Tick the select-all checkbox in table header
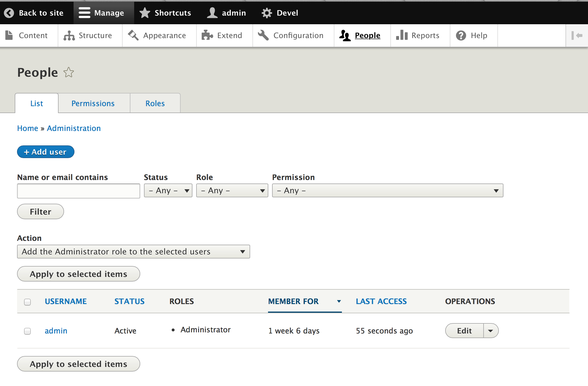 (27, 302)
